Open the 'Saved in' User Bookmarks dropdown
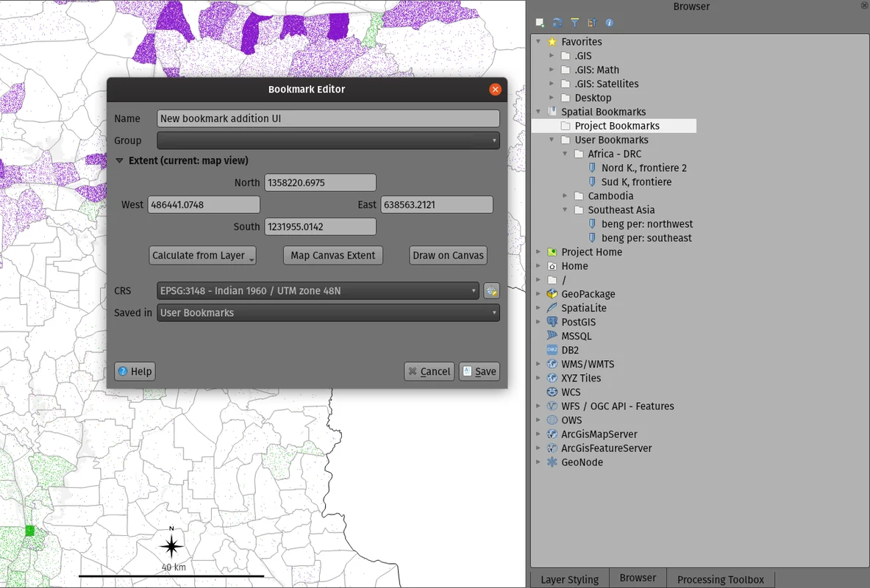 (x=328, y=313)
